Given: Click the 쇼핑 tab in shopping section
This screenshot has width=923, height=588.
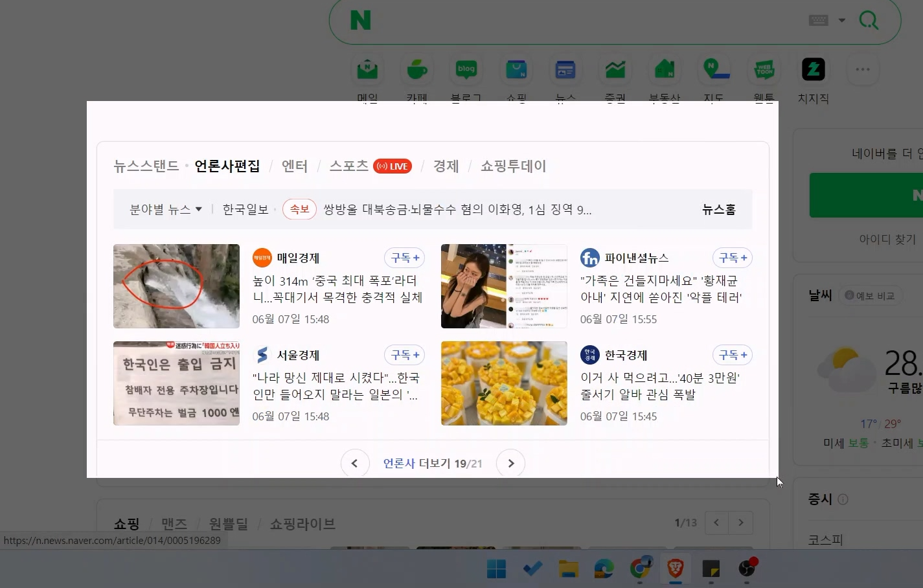Looking at the screenshot, I should click(x=127, y=523).
